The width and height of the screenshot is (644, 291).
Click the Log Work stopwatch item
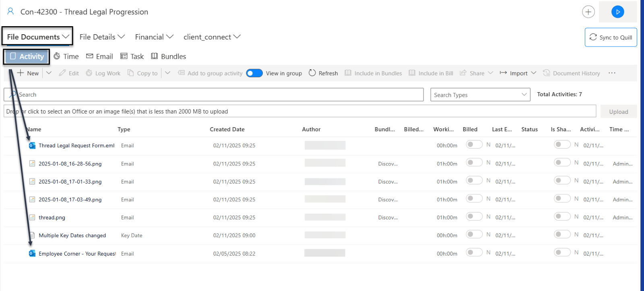pos(103,73)
